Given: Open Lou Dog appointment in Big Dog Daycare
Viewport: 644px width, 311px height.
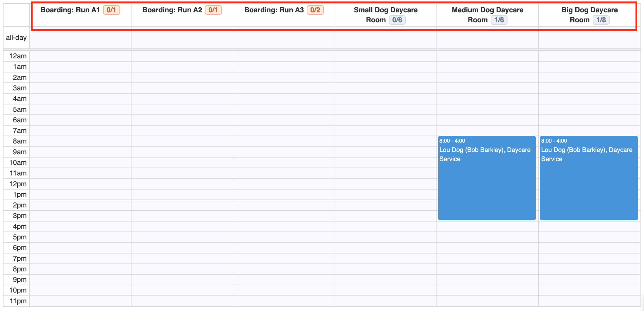Looking at the screenshot, I should tap(589, 178).
